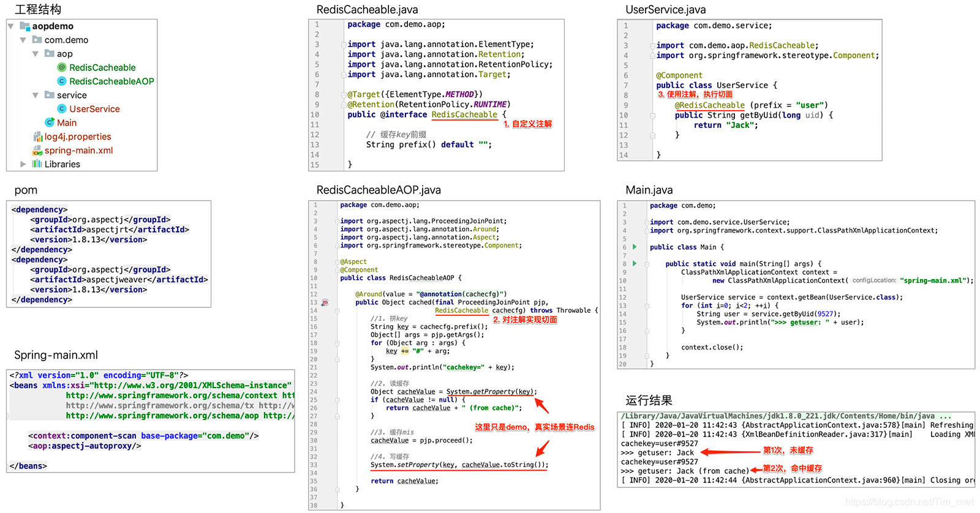Click "public class UserService" declaration
The image size is (980, 513).
click(x=717, y=85)
